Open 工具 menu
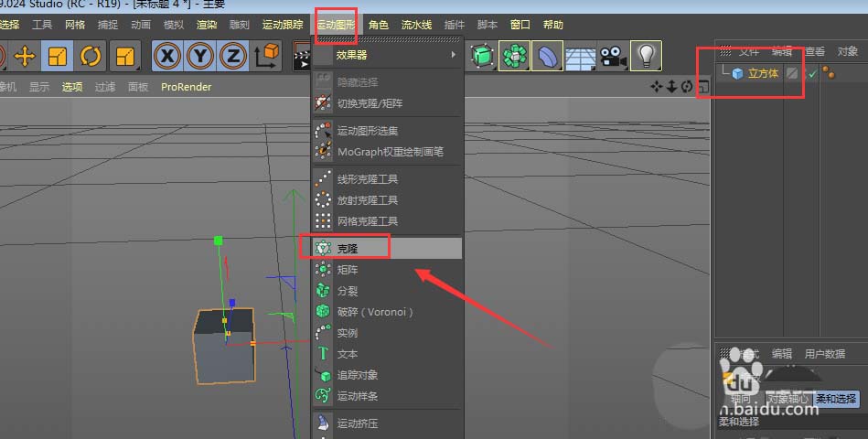868x439 pixels. pos(42,25)
